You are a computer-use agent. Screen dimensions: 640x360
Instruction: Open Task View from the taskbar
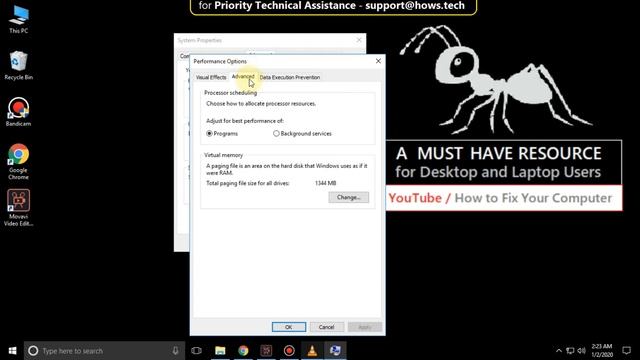pos(196,351)
